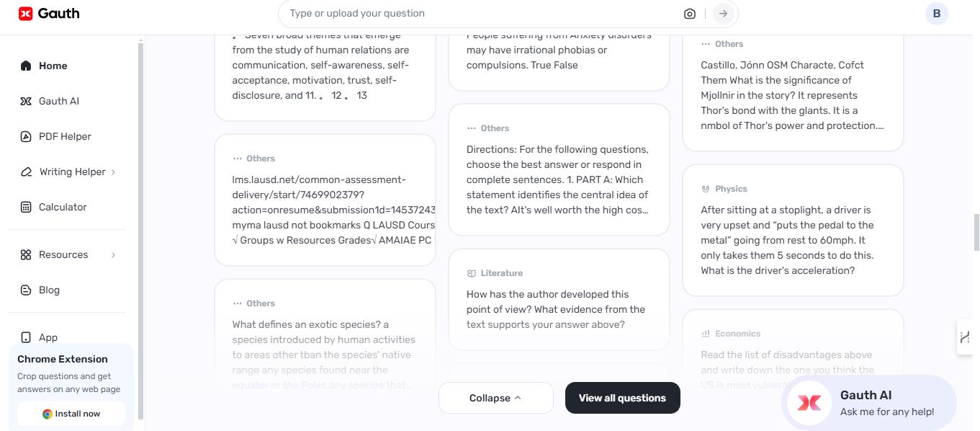Click the submit arrow in search bar
Image resolution: width=980 pixels, height=431 pixels.
[723, 14]
